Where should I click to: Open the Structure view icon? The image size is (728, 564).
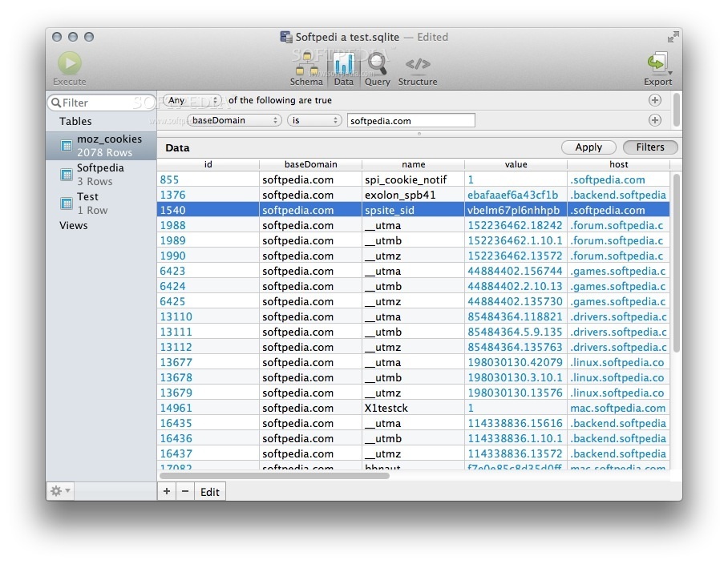point(418,66)
